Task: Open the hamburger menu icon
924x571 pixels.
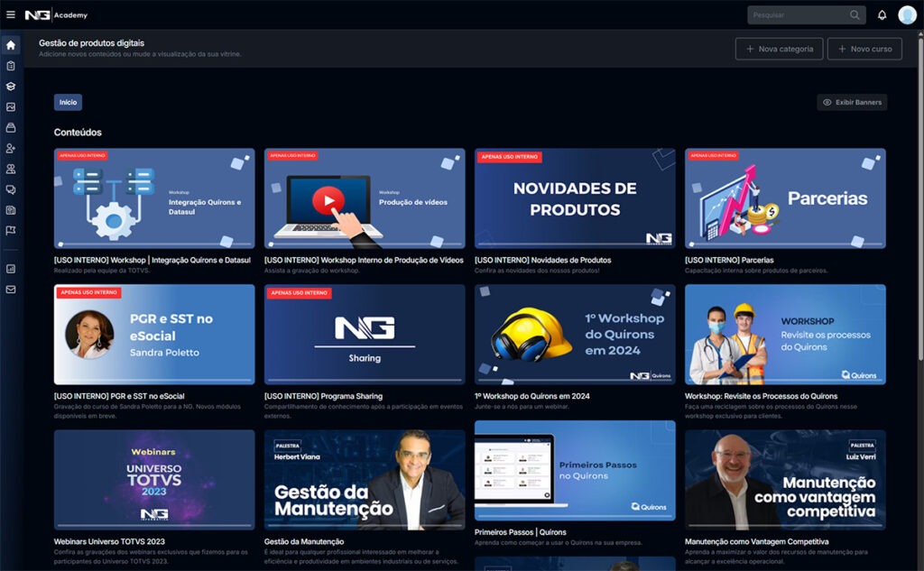Action: [x=11, y=14]
